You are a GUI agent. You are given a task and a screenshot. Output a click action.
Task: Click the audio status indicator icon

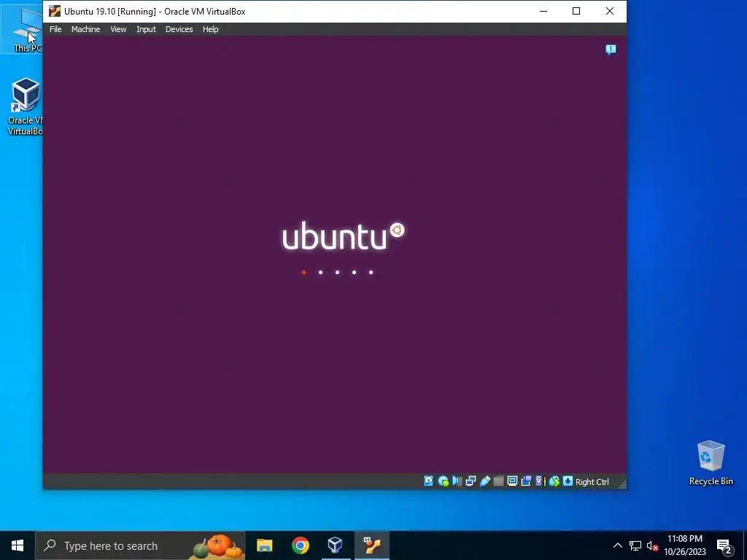[457, 481]
